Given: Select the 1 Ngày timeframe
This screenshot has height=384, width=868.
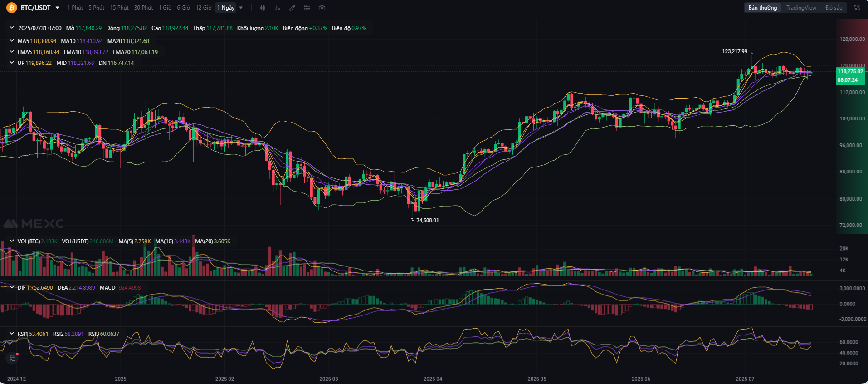Looking at the screenshot, I should pyautogui.click(x=226, y=8).
